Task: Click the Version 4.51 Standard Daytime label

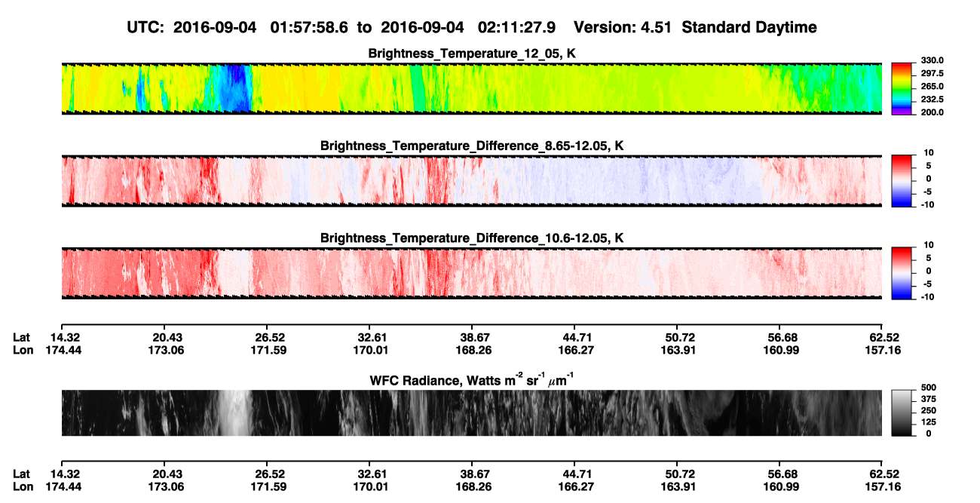Action: 695,27
